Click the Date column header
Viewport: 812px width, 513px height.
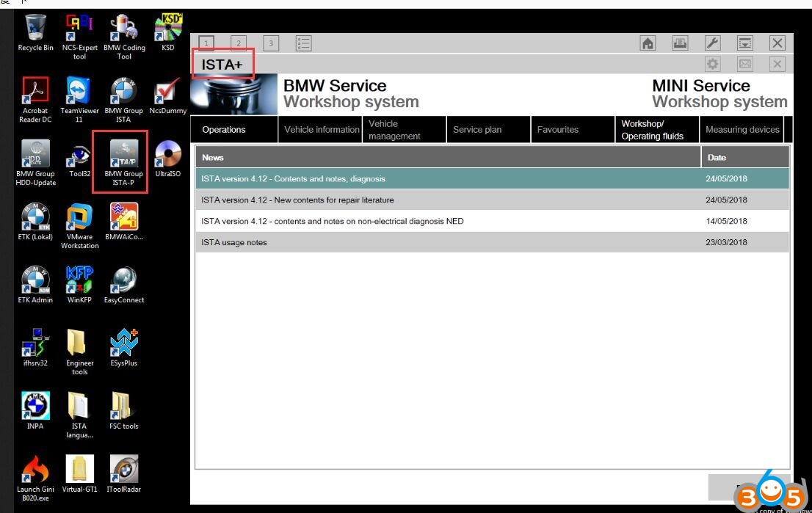click(x=744, y=157)
